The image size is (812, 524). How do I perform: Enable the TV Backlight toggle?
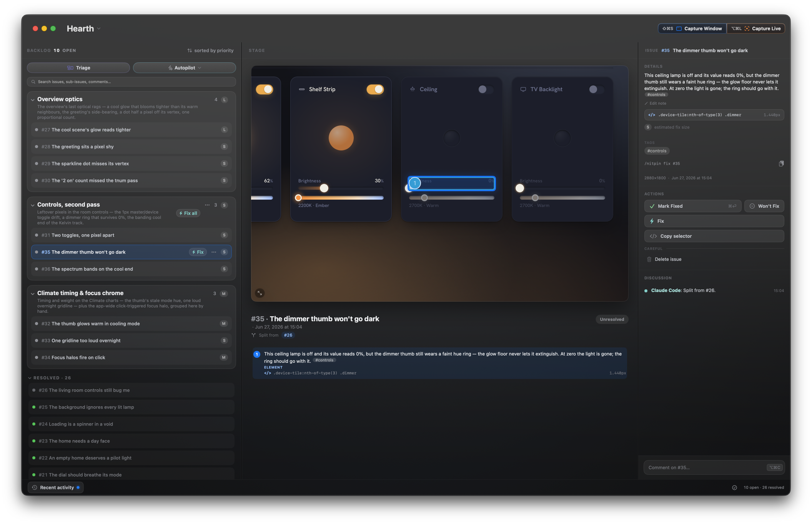(x=596, y=89)
